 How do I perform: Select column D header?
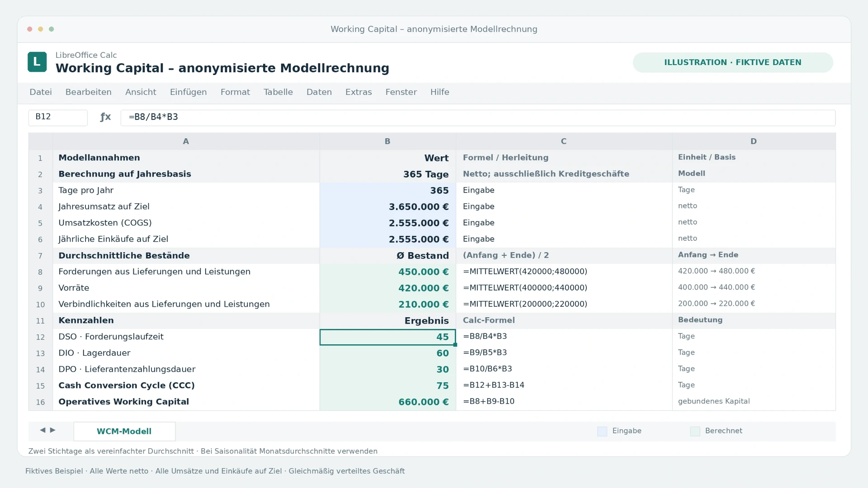tap(754, 141)
